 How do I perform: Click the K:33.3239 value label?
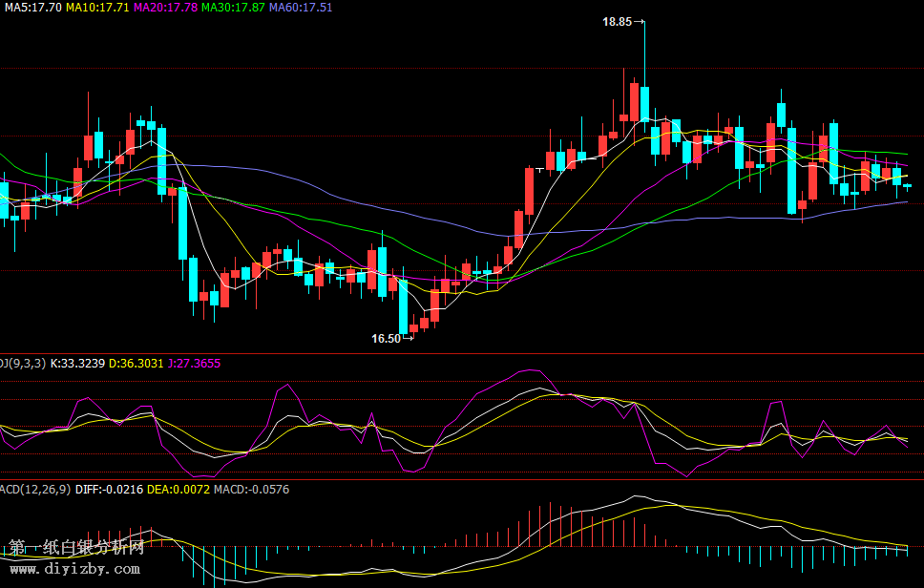coord(77,363)
